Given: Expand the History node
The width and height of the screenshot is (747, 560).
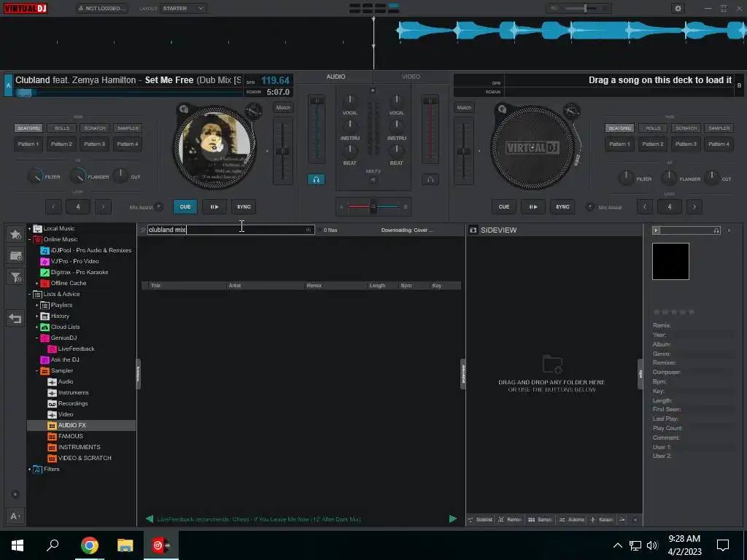Looking at the screenshot, I should pos(36,316).
